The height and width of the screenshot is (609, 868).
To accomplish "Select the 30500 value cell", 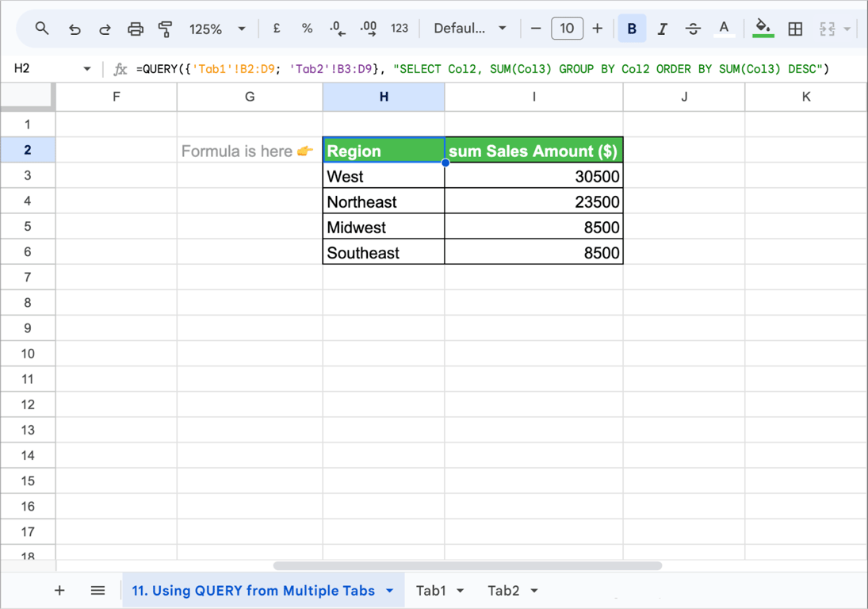I will click(534, 175).
